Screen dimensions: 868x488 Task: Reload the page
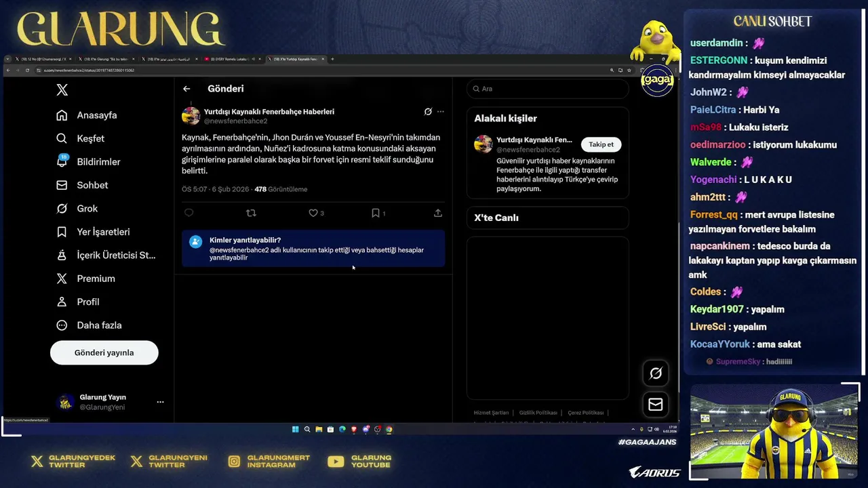[x=28, y=70]
